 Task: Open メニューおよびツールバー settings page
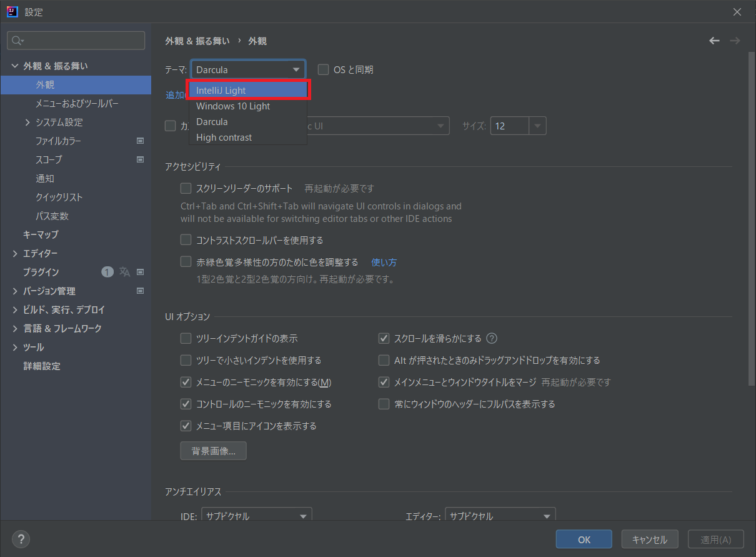click(76, 103)
